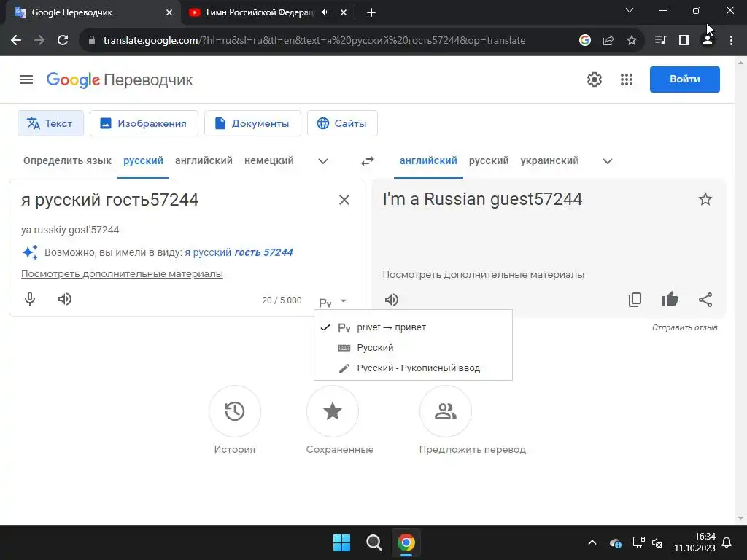Open Windows taskbar search
747x560 pixels.
click(x=374, y=542)
